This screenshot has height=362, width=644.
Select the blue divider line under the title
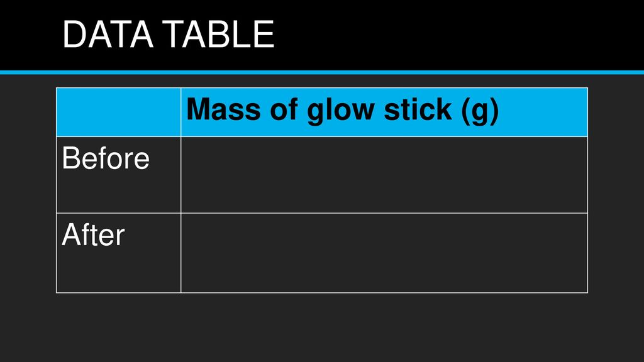coord(322,72)
